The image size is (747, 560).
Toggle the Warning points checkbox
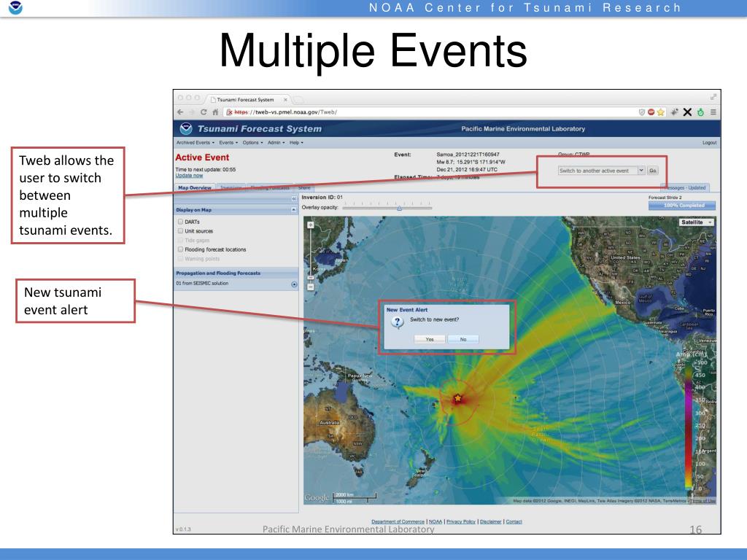click(x=181, y=259)
